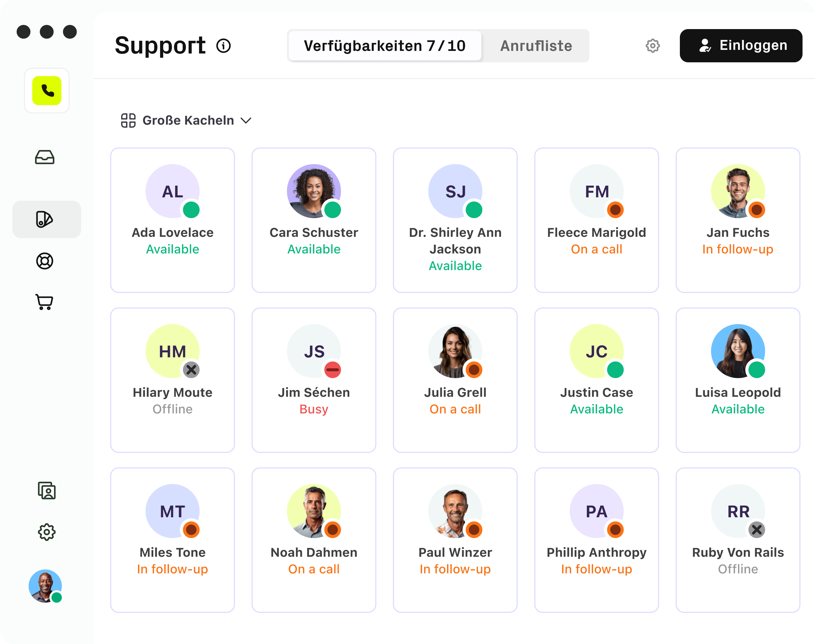The width and height of the screenshot is (815, 644).
Task: Open channel settings gear near Einloggen
Action: 652,46
